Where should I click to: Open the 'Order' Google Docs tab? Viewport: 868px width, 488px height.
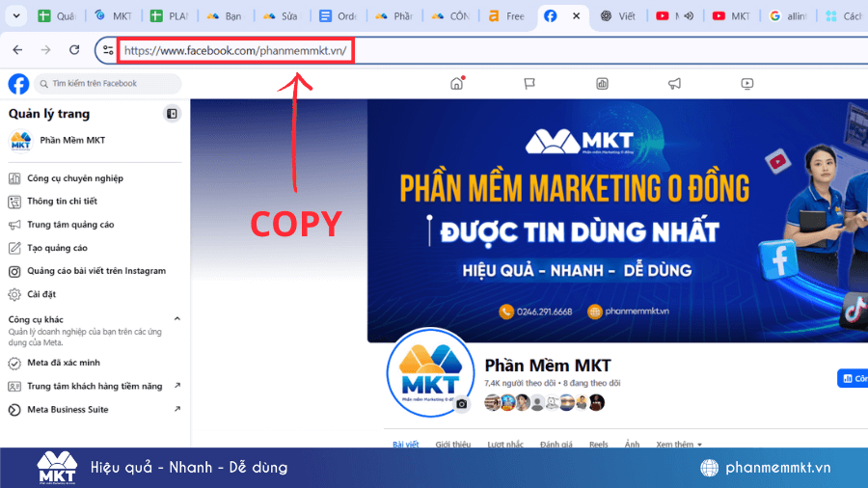[339, 16]
